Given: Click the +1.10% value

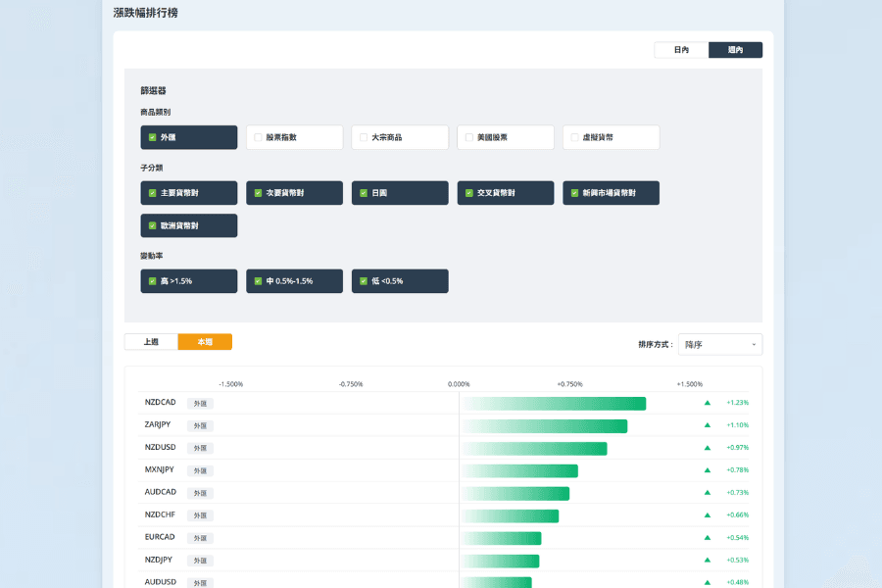Looking at the screenshot, I should tap(737, 425).
